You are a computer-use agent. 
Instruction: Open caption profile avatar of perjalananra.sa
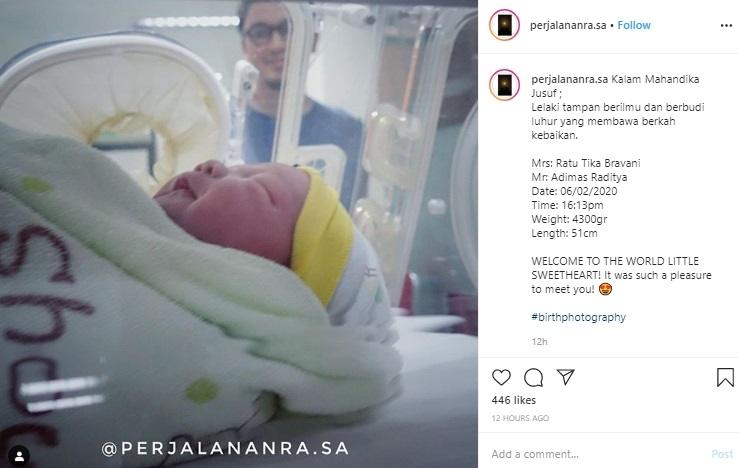click(x=504, y=85)
